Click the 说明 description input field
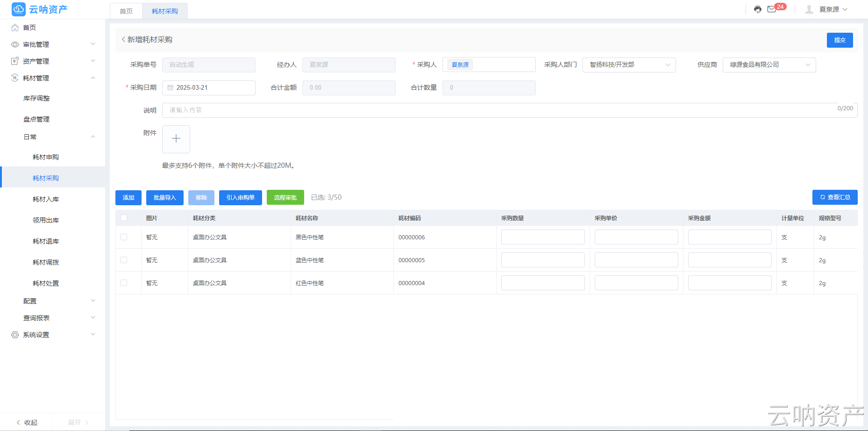Screen dimensions: 868x431 point(510,110)
